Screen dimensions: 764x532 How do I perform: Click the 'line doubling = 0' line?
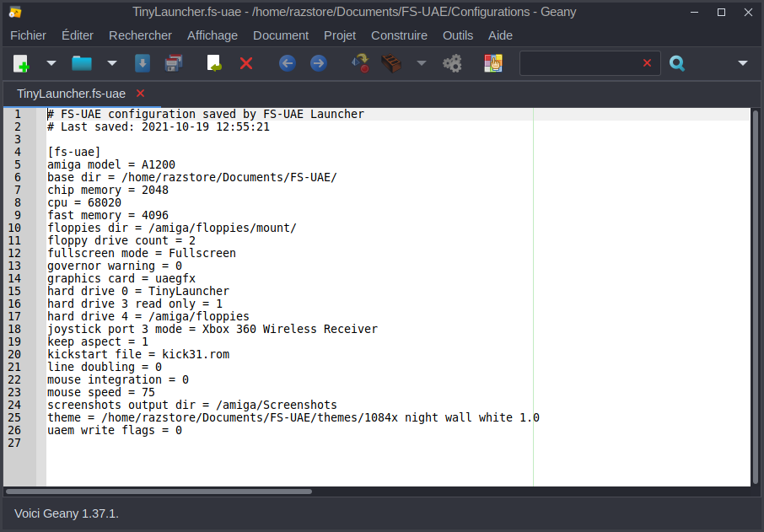coord(105,368)
